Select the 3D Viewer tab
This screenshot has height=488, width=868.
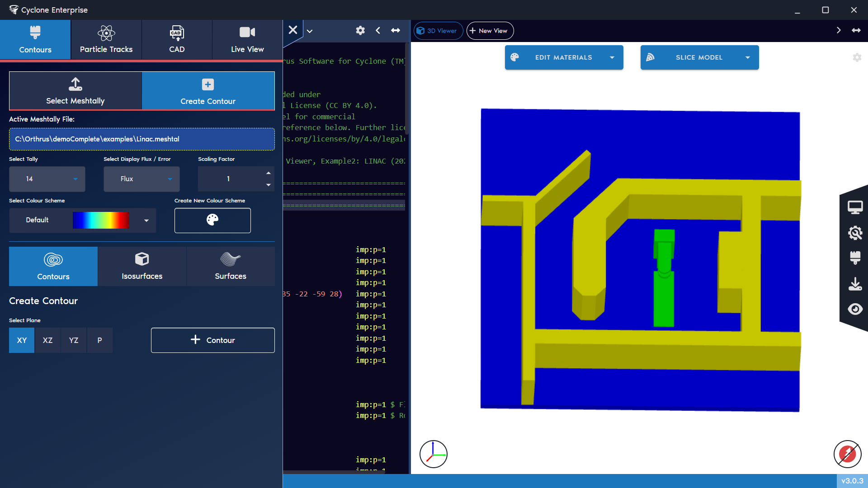click(437, 30)
